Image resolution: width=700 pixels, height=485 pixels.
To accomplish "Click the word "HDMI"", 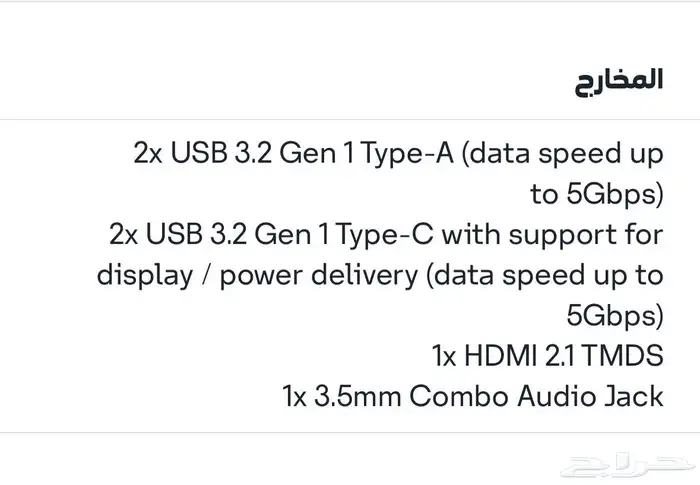I will click(498, 356).
